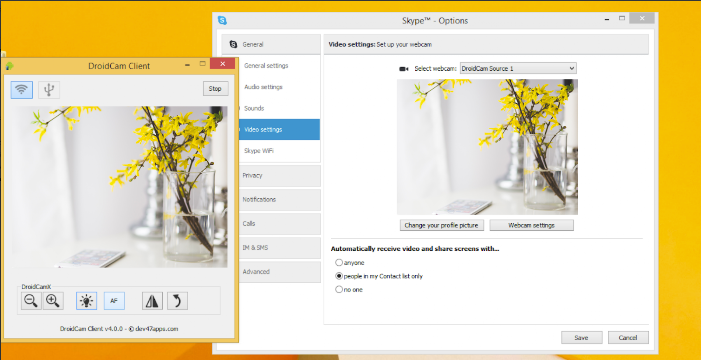
Task: Toggle the AF autofocus button
Action: [x=114, y=301]
